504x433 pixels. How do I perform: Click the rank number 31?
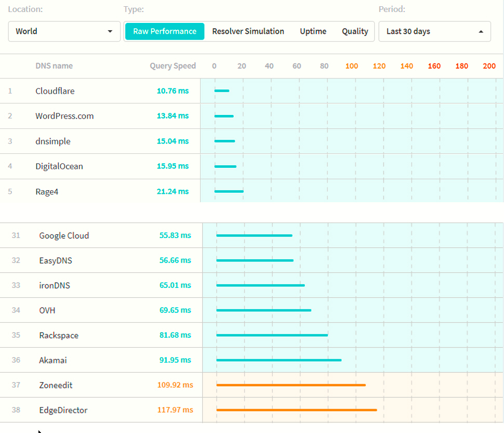pos(16,235)
